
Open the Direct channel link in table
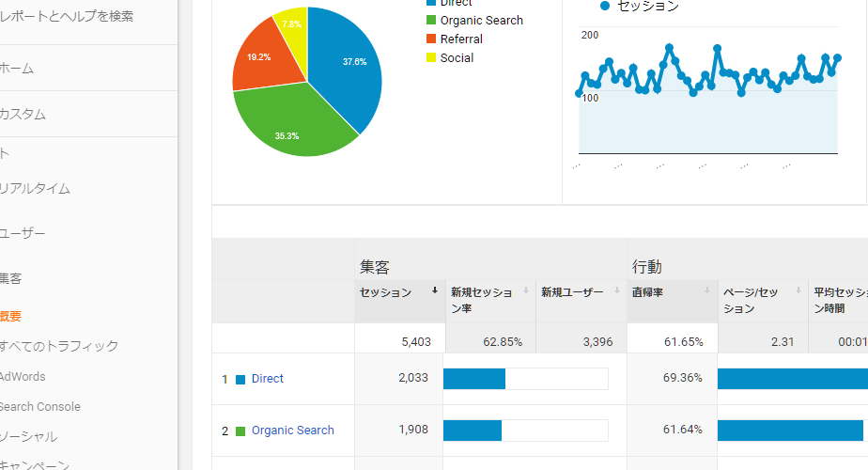[x=268, y=379]
